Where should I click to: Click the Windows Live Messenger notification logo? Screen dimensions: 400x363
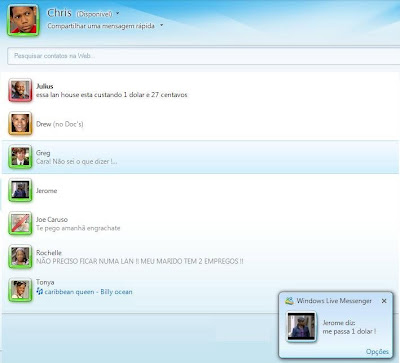coord(289,301)
